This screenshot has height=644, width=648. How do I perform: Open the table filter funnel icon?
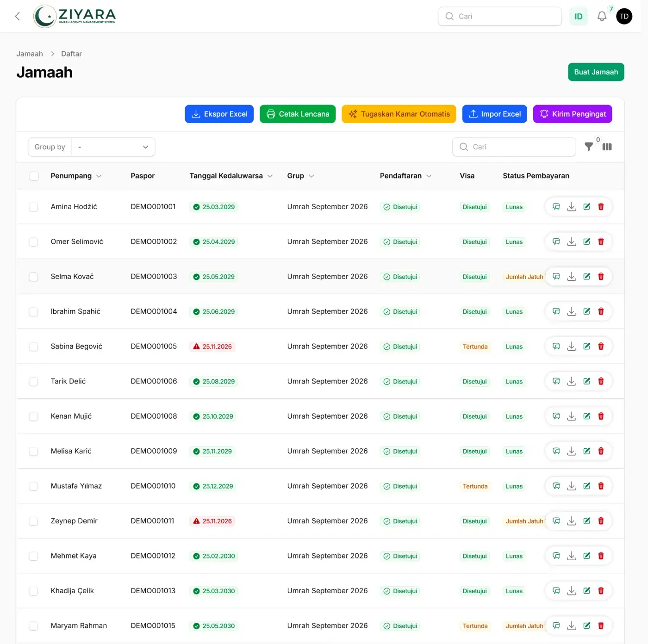point(589,147)
